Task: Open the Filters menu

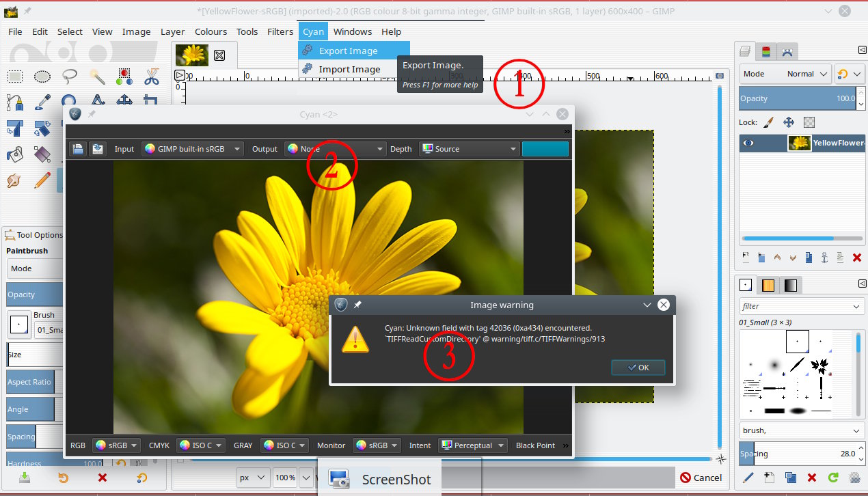Action: (280, 31)
